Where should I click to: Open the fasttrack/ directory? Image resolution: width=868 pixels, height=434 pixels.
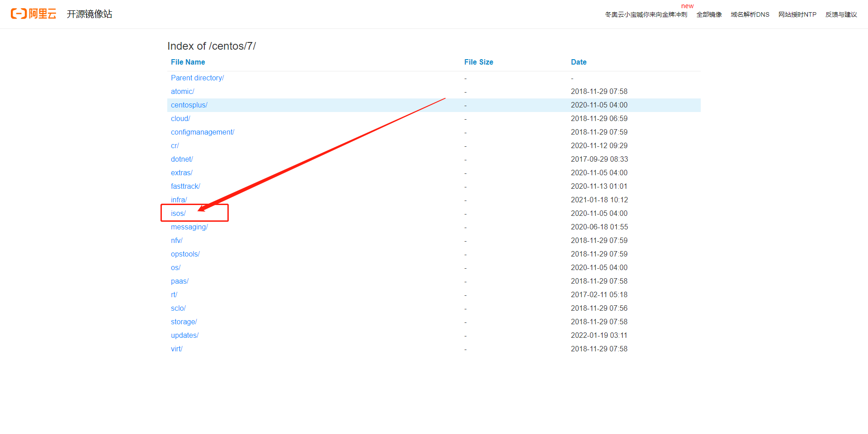click(185, 186)
